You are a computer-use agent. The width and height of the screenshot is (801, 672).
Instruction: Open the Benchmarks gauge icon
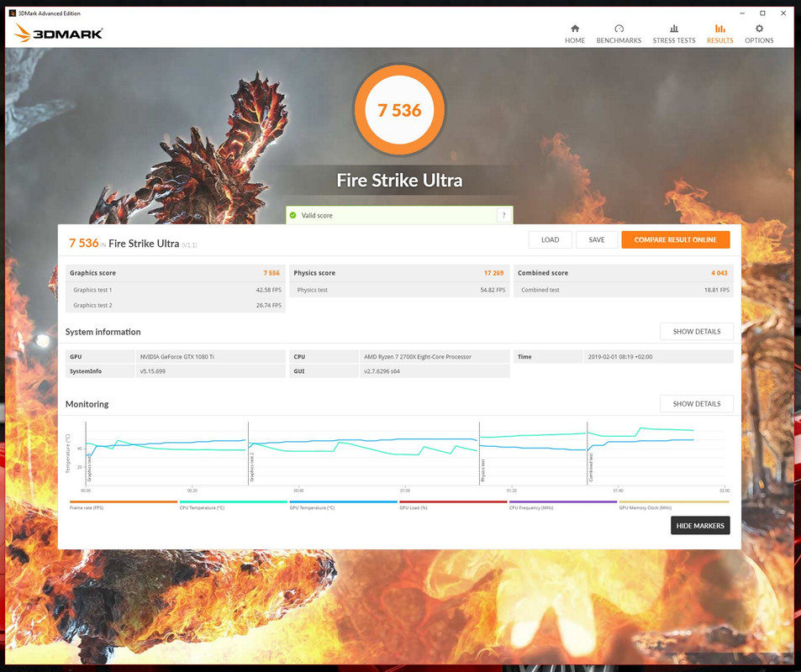619,29
